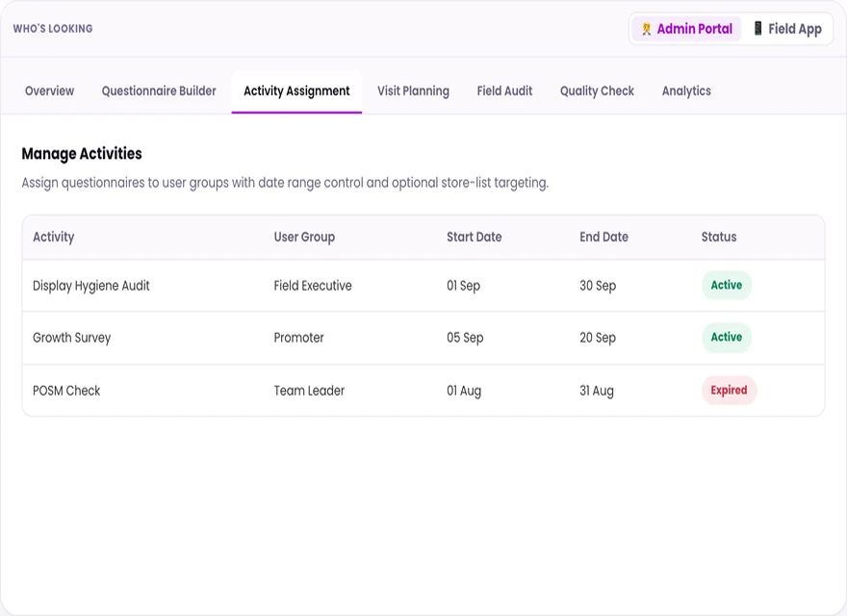Click the 31 Aug end date
This screenshot has height=616, width=847.
pyautogui.click(x=597, y=390)
